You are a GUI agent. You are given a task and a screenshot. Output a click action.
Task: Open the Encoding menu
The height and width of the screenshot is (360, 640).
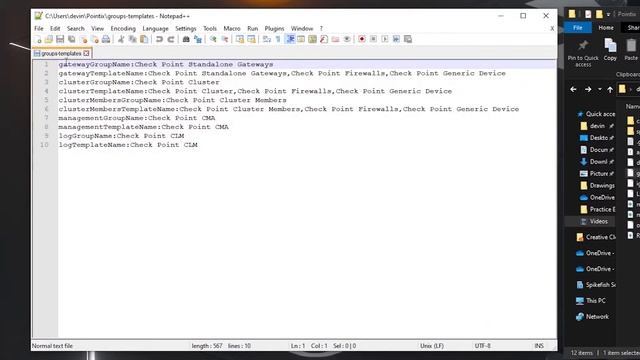click(123, 29)
